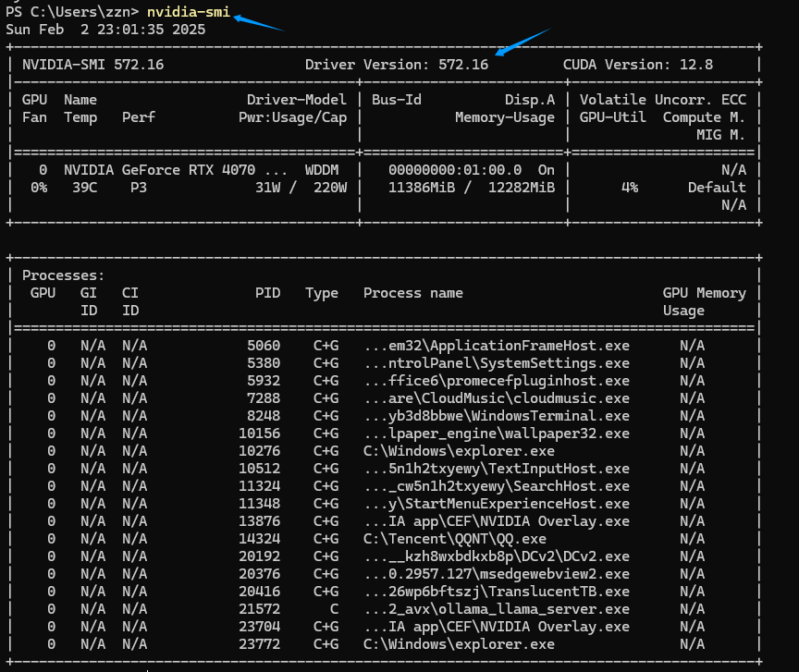Screen dimensions: 799x672
Task: Click the CUDA Version 12.8 text
Action: (x=637, y=65)
